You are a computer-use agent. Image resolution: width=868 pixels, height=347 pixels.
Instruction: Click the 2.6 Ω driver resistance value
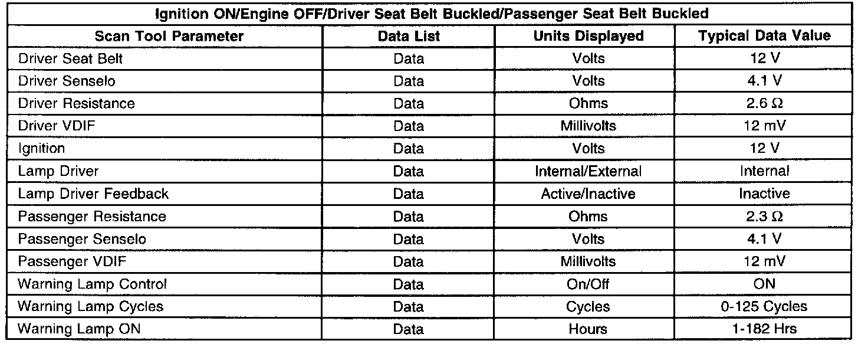coord(764,103)
